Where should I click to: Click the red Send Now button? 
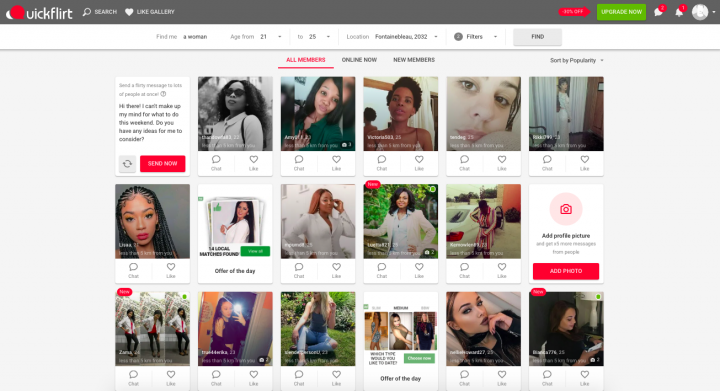163,164
